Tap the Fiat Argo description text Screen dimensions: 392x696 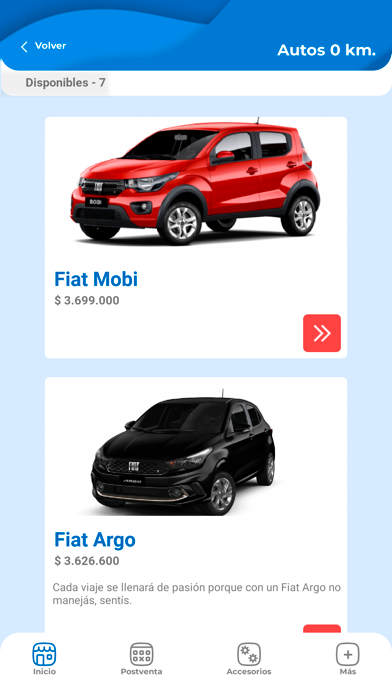pos(197,594)
